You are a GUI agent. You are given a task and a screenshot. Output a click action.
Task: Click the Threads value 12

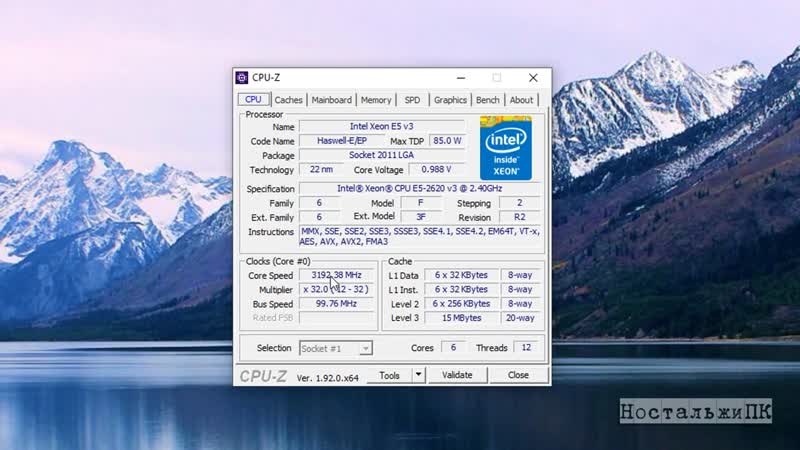click(526, 347)
